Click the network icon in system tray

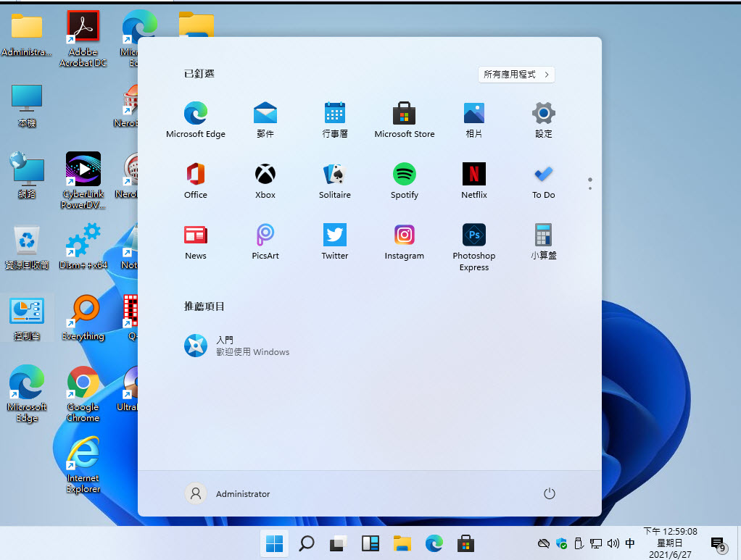(596, 543)
